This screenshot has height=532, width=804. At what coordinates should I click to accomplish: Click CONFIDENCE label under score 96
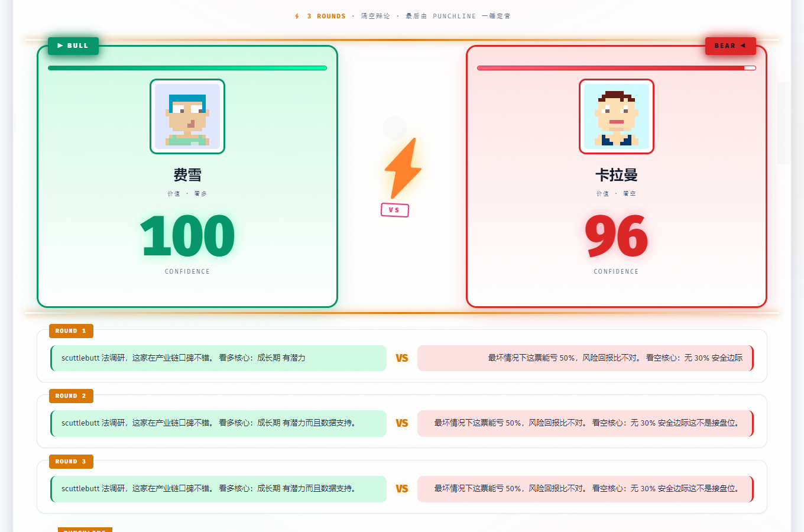617,272
